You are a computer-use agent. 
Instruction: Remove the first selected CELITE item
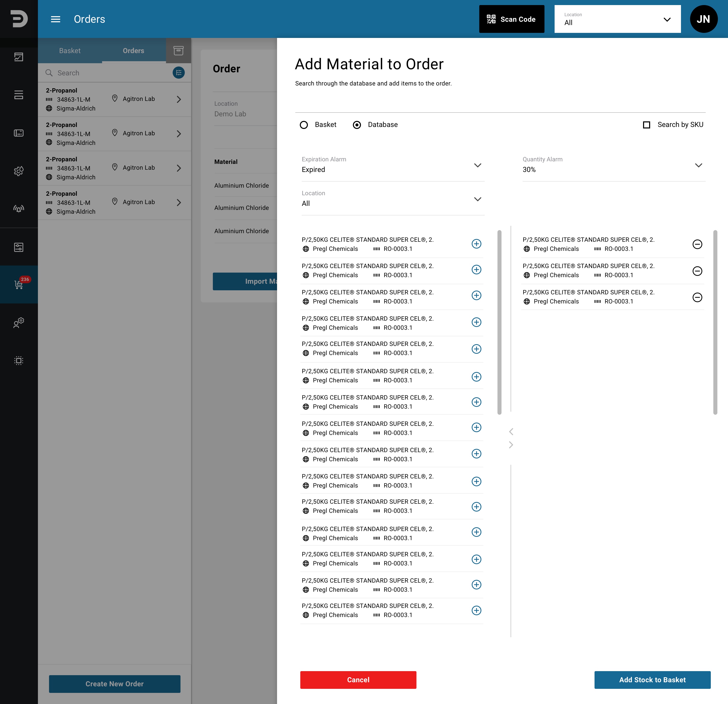697,244
